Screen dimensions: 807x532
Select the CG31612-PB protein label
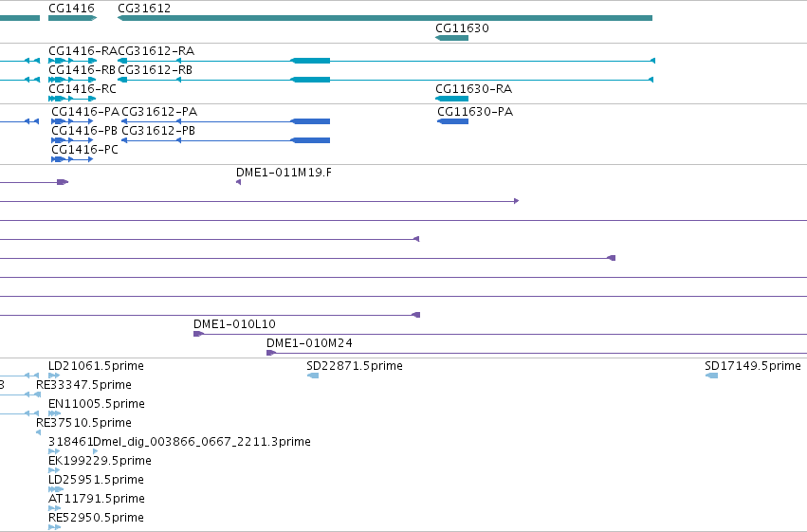(x=158, y=131)
